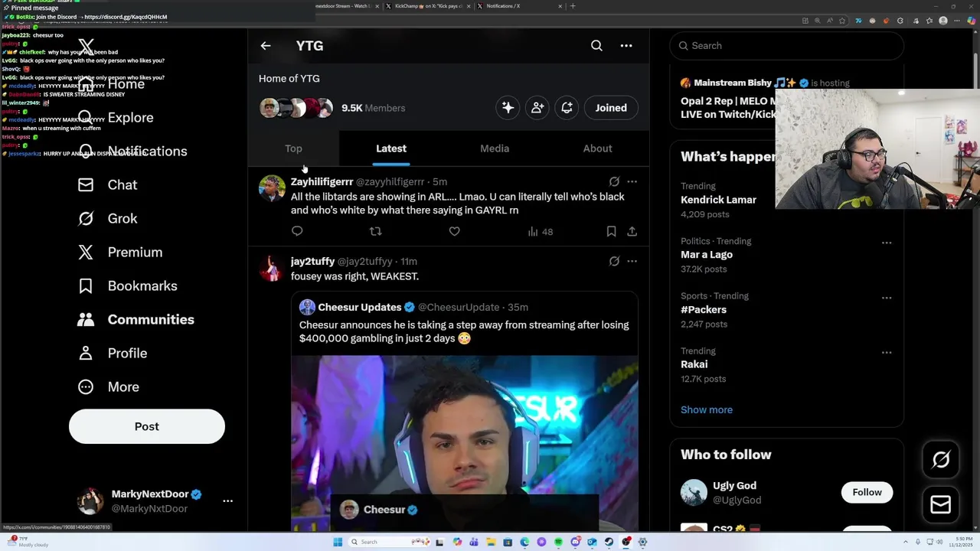
Task: Click 9.5K Members count
Action: [x=373, y=108]
